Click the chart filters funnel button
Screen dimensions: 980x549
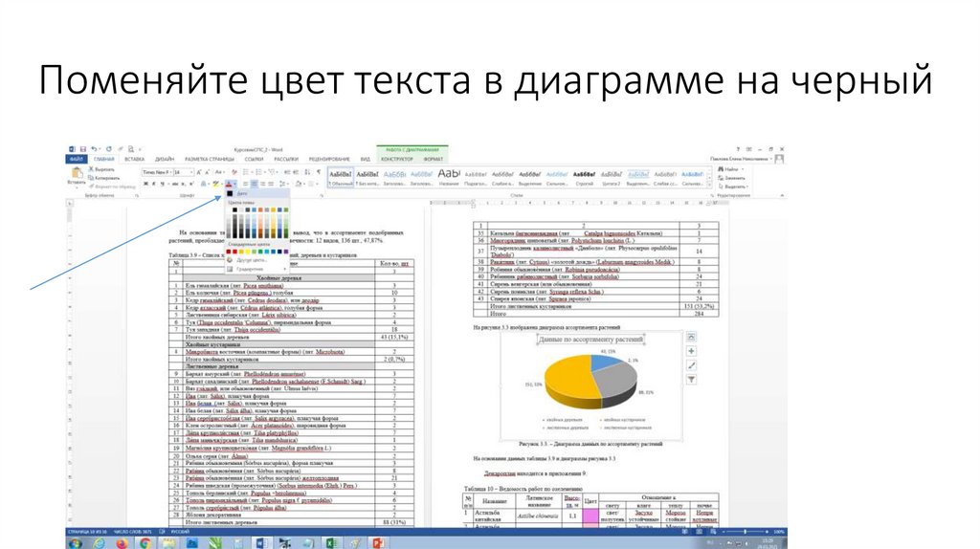click(x=691, y=380)
